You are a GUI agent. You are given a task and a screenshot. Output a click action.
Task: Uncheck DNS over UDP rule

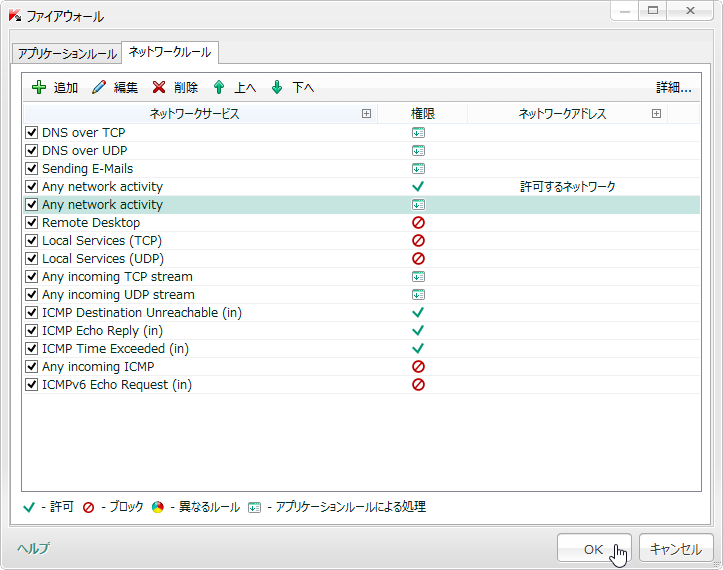pos(31,151)
